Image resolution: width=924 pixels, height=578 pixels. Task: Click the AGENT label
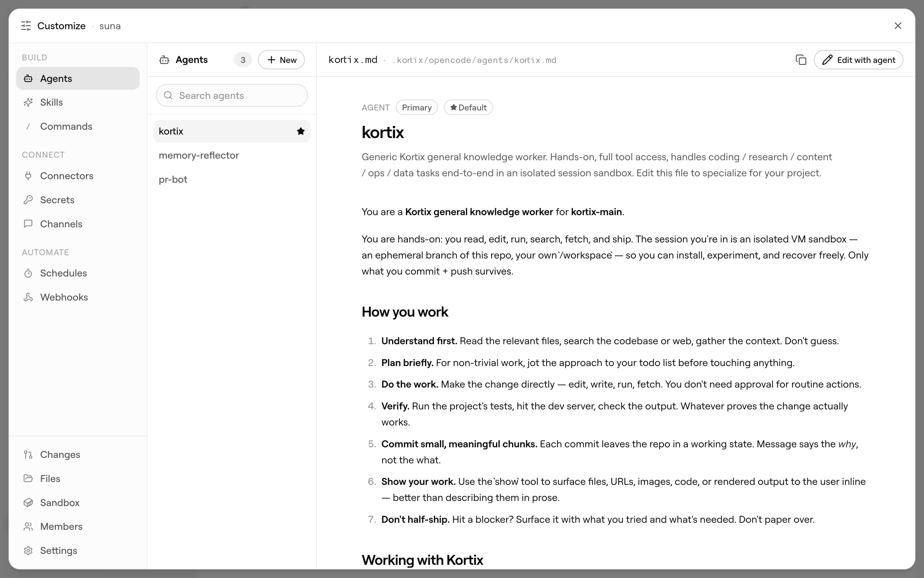[x=376, y=108]
